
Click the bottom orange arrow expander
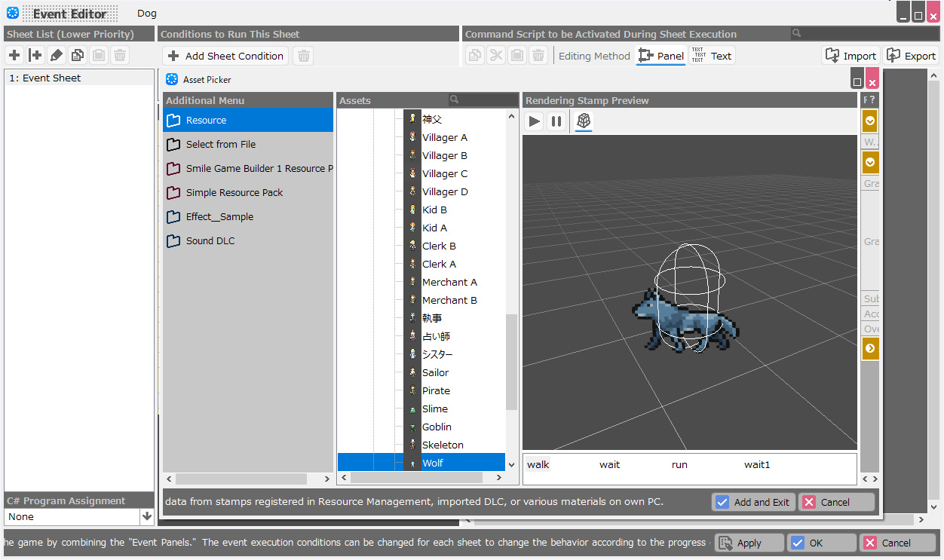tap(870, 348)
